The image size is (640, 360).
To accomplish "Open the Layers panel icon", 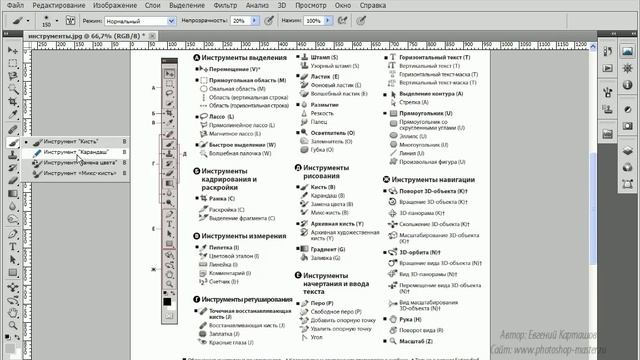I will pos(627,151).
